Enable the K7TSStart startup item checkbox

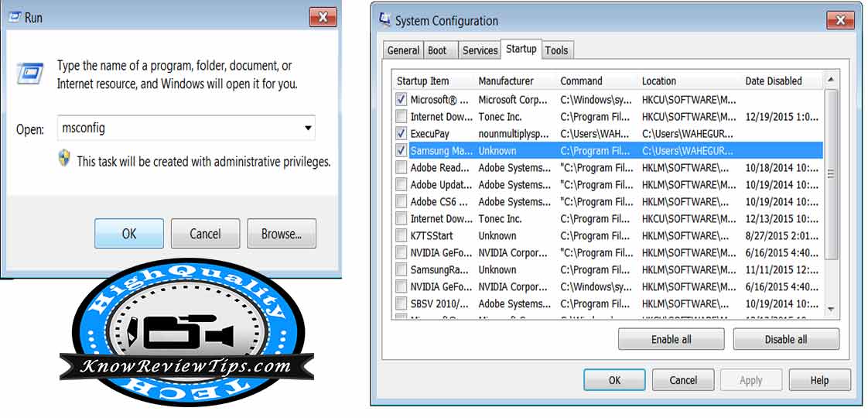coord(401,236)
